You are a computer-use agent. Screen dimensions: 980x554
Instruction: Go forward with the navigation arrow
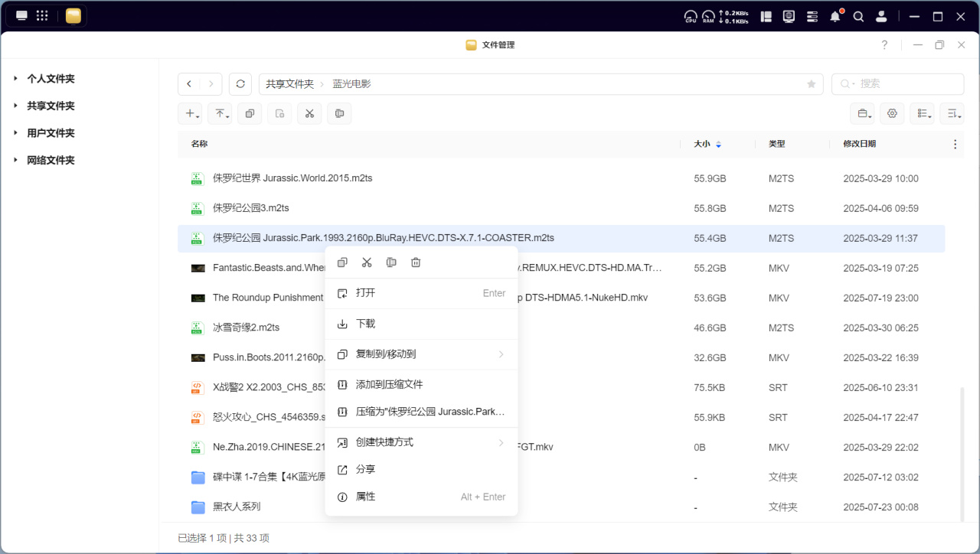click(211, 84)
